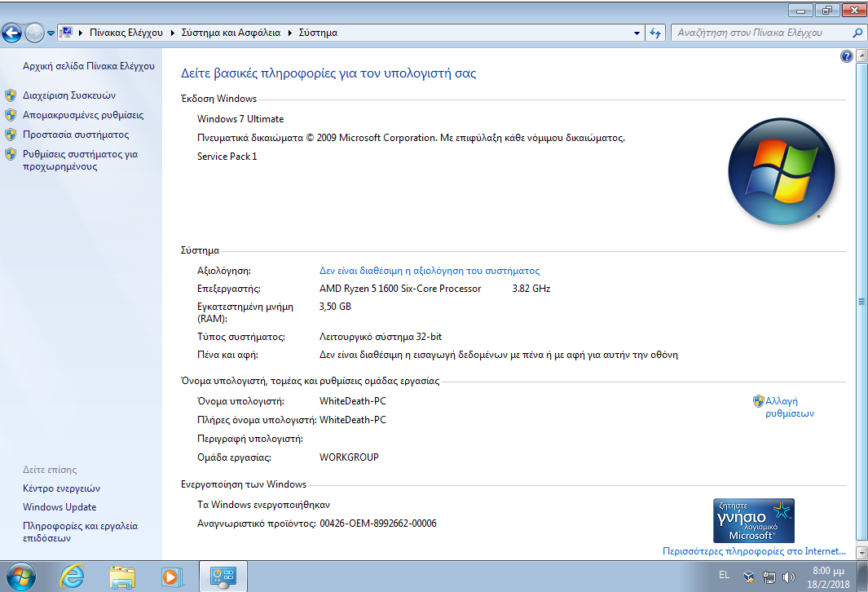This screenshot has height=592, width=868.
Task: Open the address bar history dropdown
Action: pos(637,33)
